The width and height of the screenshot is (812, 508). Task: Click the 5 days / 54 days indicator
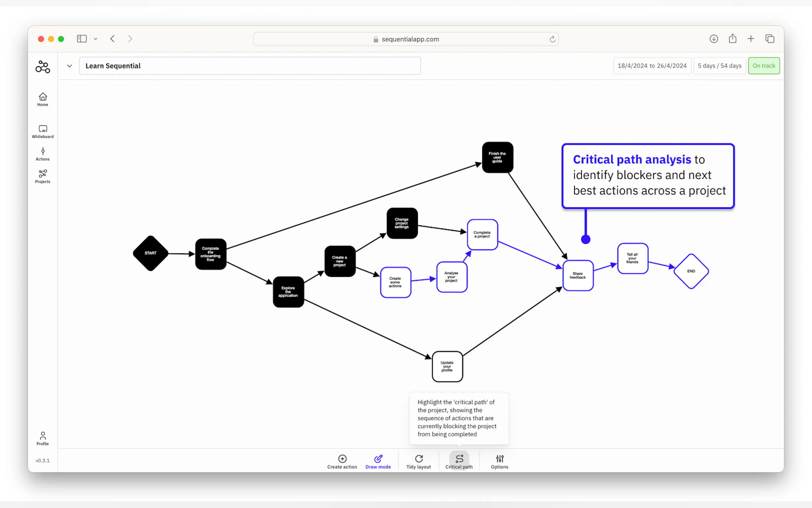(719, 66)
